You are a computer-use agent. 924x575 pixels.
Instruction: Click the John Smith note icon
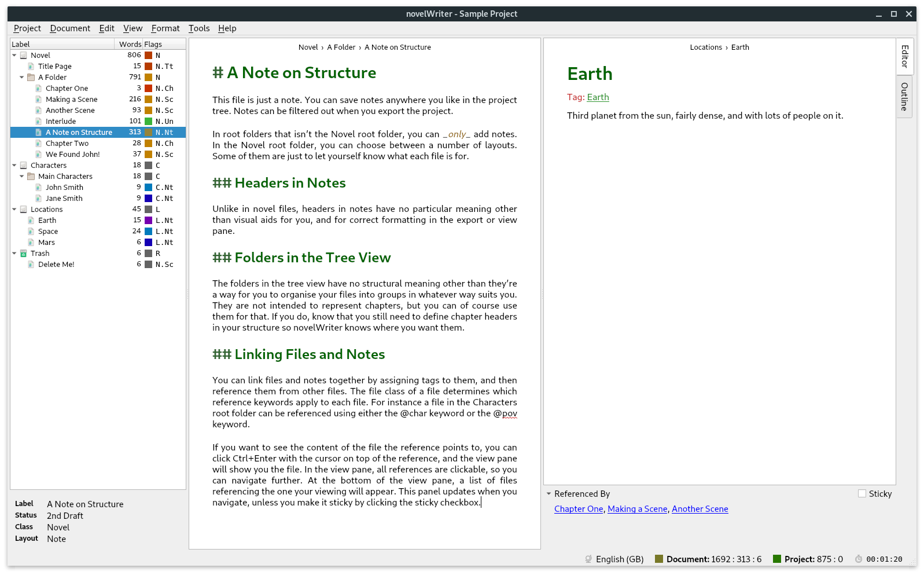(39, 188)
